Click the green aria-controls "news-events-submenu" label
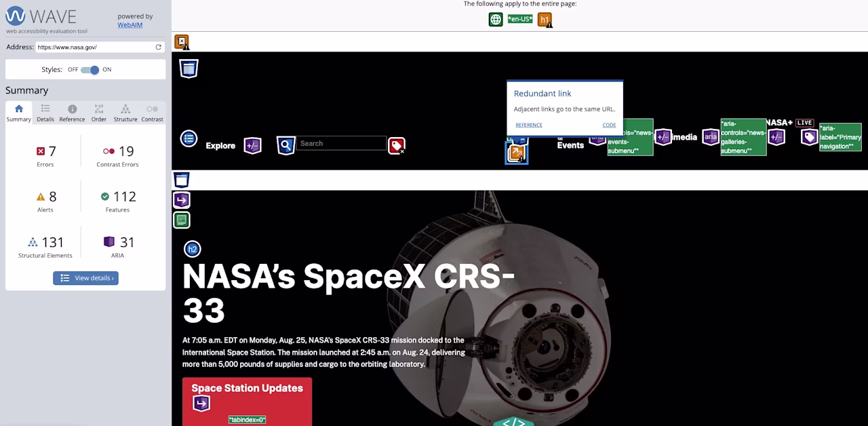This screenshot has height=426, width=868. pyautogui.click(x=630, y=137)
